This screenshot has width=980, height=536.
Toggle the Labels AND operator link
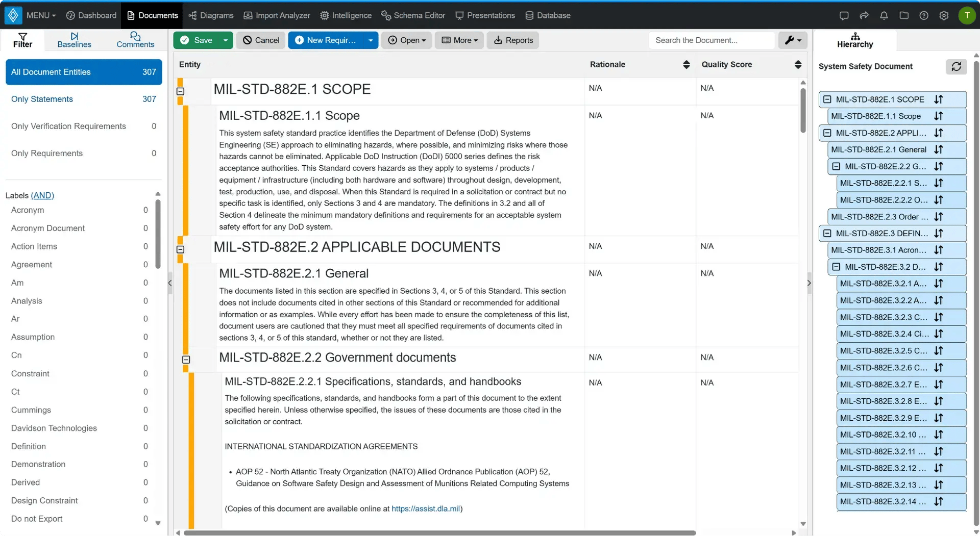tap(42, 195)
